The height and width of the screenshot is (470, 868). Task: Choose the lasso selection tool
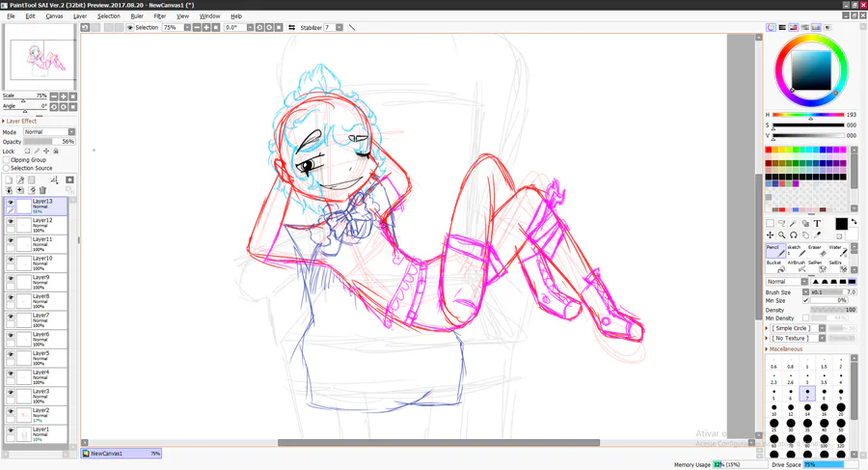coord(781,223)
